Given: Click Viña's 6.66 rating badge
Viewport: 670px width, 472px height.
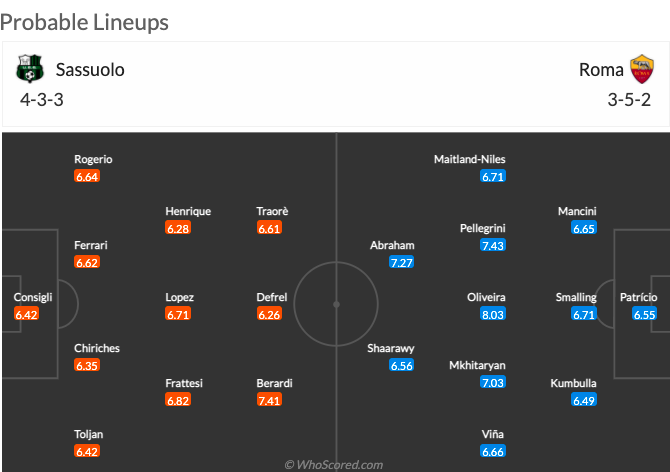Looking at the screenshot, I should (x=493, y=451).
